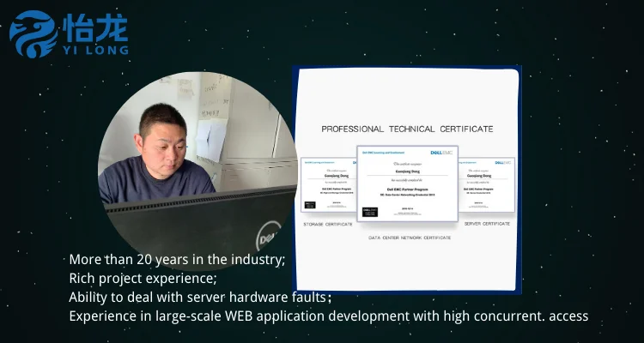Click 'Ability to deal with server hardware faults'
644x343 pixels.
coord(199,297)
